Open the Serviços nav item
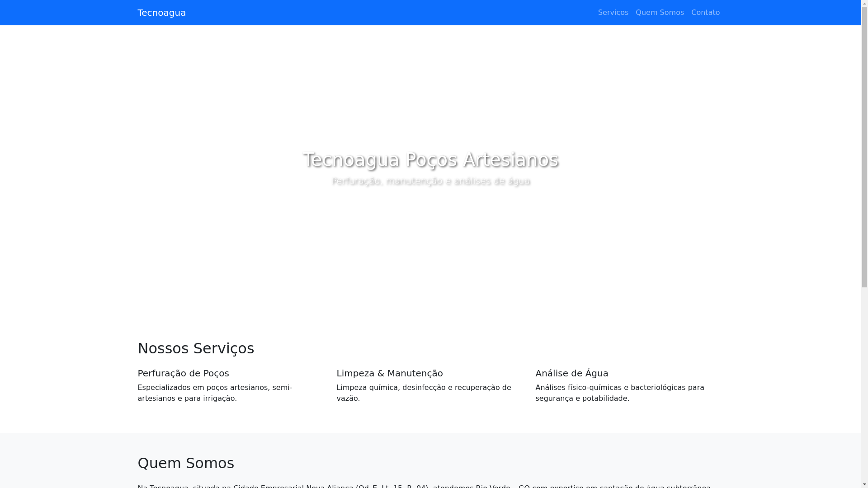The image size is (868, 488). (613, 13)
